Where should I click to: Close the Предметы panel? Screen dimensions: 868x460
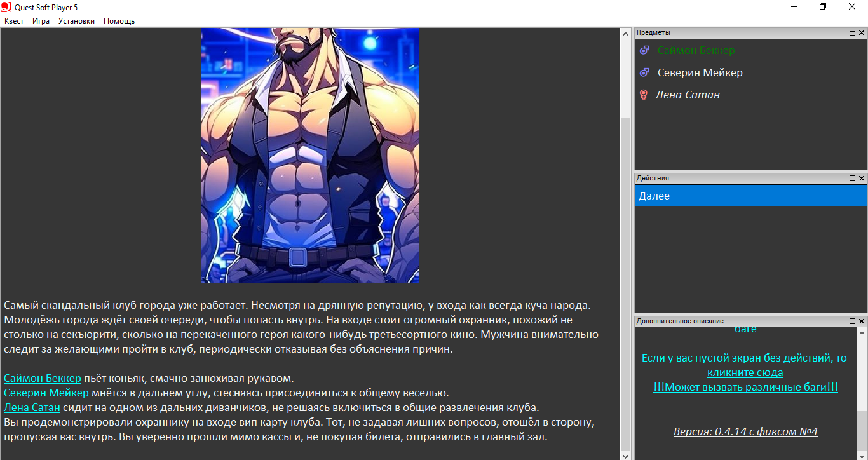point(862,32)
